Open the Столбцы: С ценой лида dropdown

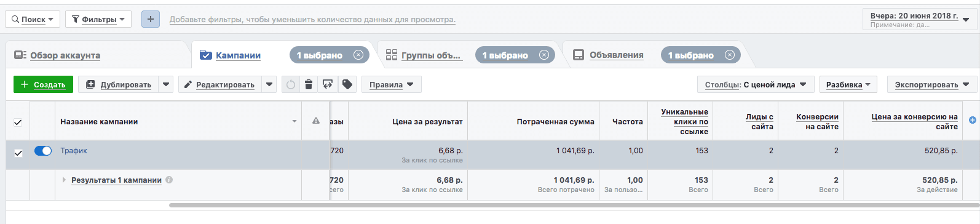[756, 84]
